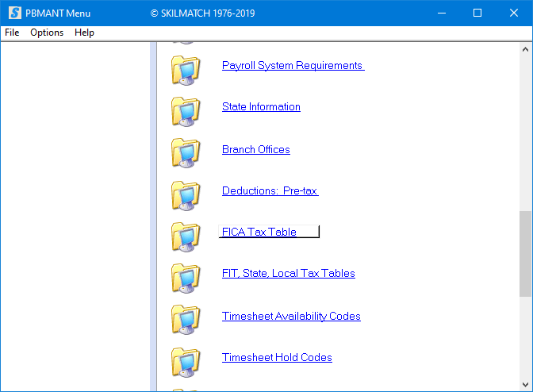Click folder icon next to Deductions: Pre-tax
Screen dimensions: 533x392
[186, 194]
